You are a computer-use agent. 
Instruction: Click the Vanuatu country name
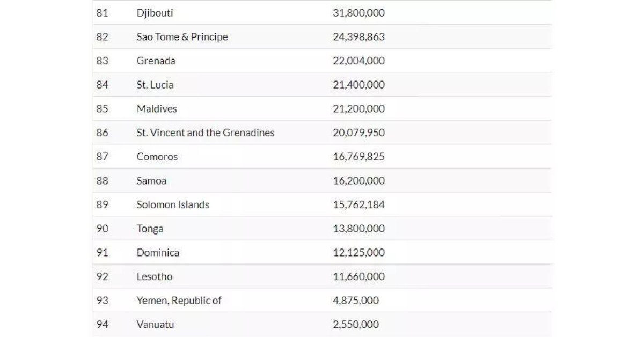[155, 325]
